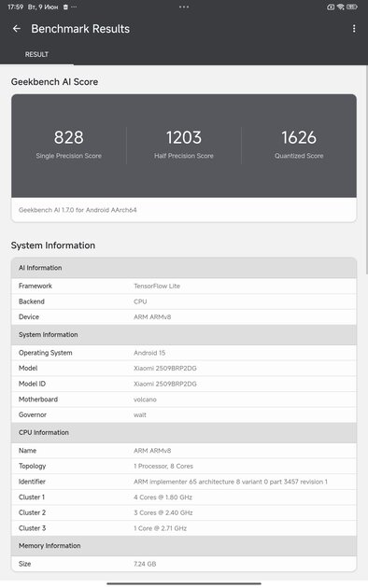The image size is (368, 588).
Task: Tap Model value Xiaomi 2509BRP2DG
Action: tap(165, 369)
